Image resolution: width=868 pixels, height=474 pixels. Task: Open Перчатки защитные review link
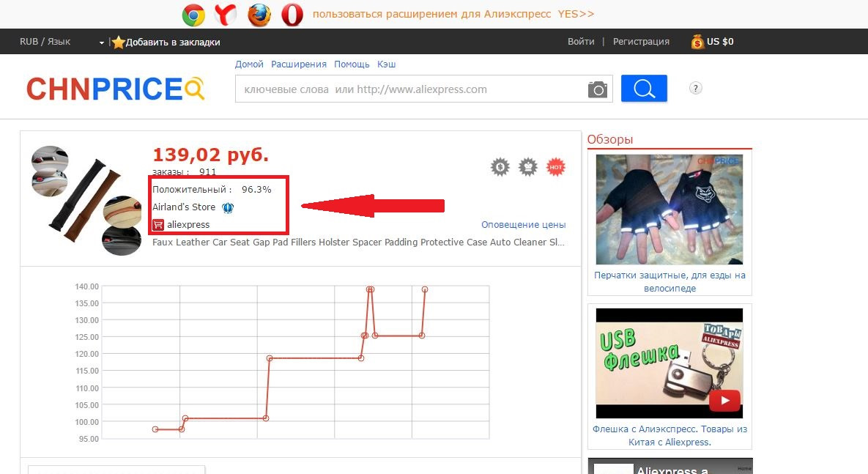pos(669,282)
